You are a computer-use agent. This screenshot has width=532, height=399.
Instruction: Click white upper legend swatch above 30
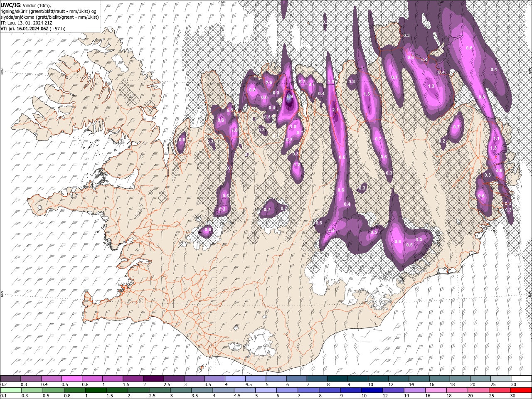(520, 379)
